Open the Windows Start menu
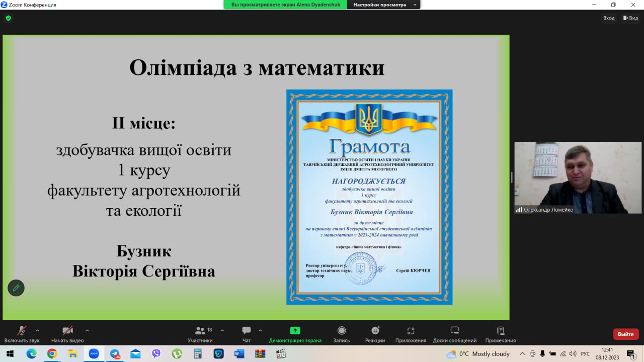The height and width of the screenshot is (362, 644). [x=10, y=353]
